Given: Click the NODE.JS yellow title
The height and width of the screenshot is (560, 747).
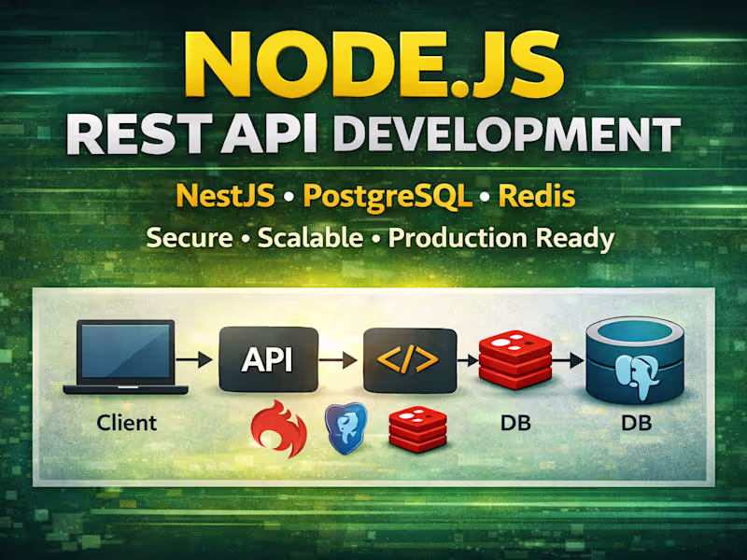Looking at the screenshot, I should [374, 65].
